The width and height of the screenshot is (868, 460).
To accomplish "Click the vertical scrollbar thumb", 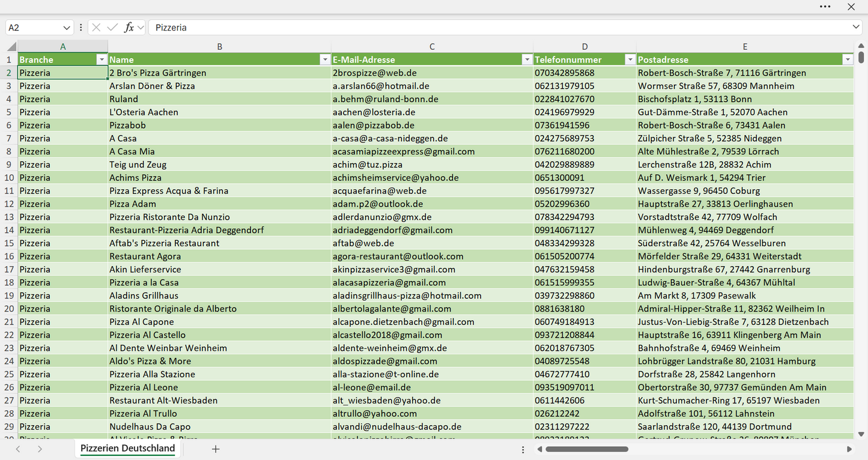I will click(x=861, y=57).
